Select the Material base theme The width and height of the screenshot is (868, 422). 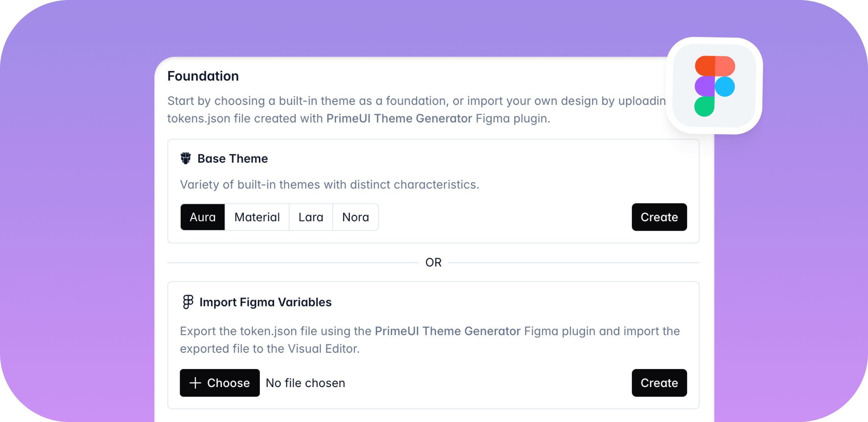tap(257, 217)
